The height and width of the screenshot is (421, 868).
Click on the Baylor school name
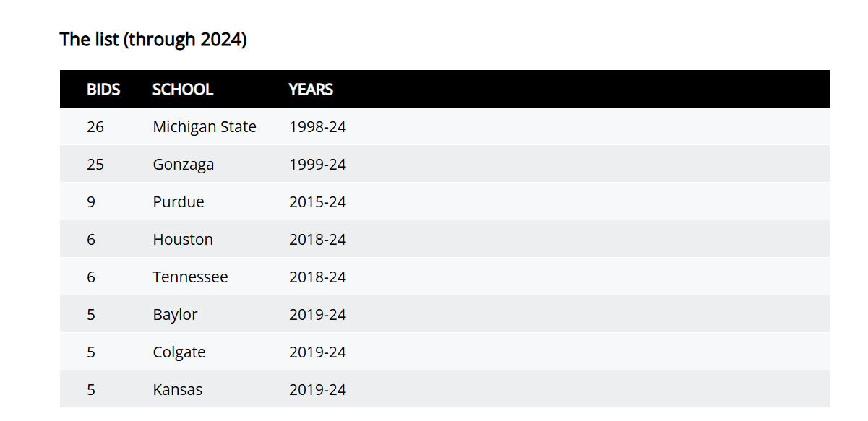pos(175,315)
